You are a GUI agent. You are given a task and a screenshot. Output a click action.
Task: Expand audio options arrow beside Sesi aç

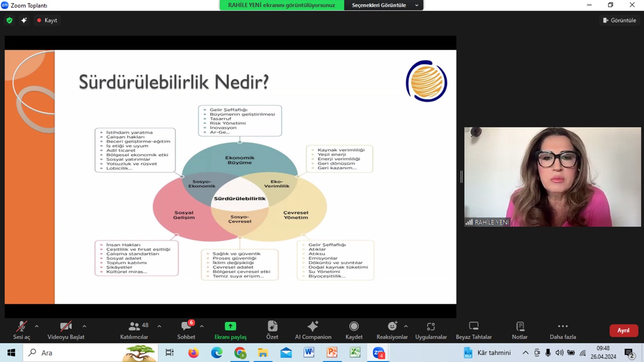click(x=37, y=326)
